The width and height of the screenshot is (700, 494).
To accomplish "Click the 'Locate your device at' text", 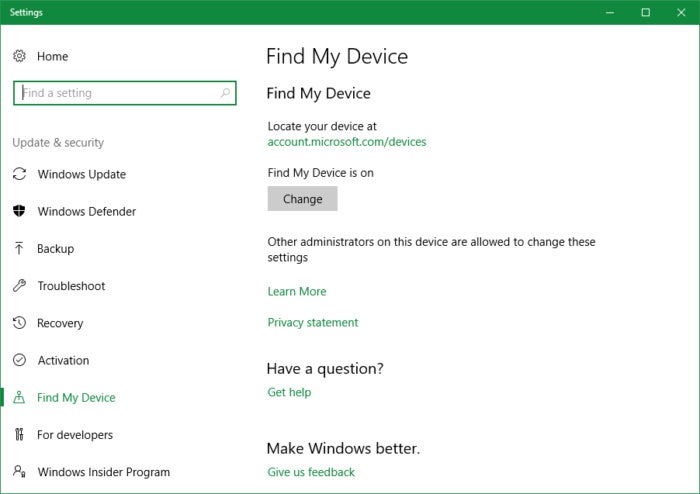I will pos(322,127).
